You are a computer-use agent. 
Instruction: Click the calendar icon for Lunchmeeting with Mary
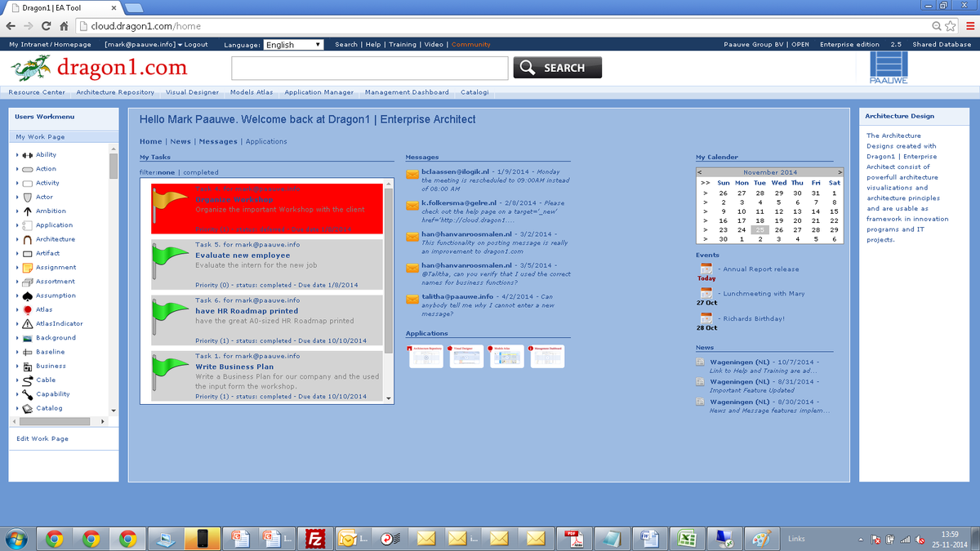(x=706, y=293)
